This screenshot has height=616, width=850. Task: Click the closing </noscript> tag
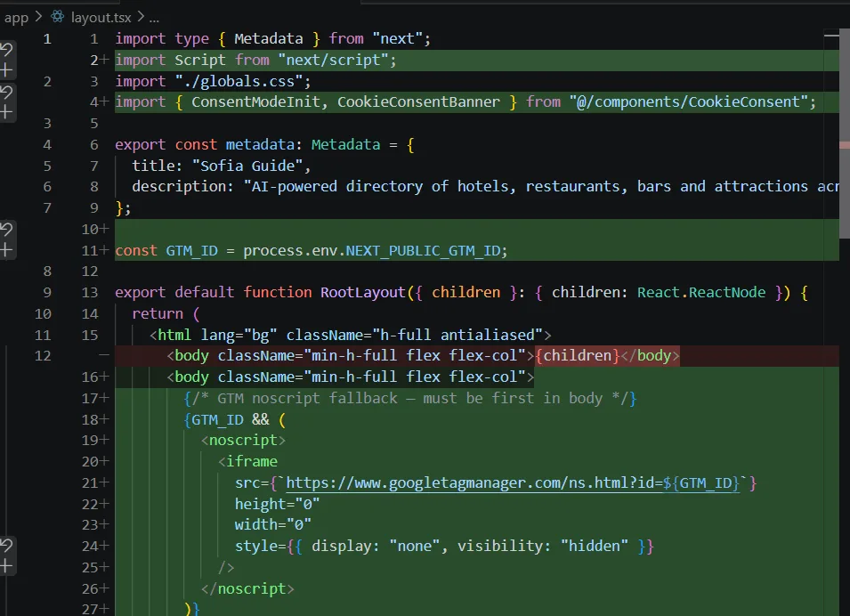click(247, 589)
